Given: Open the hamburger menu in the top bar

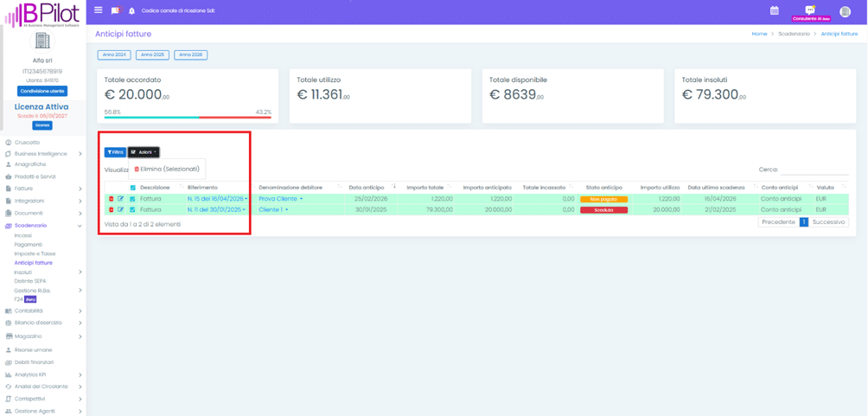Looking at the screenshot, I should (x=98, y=10).
